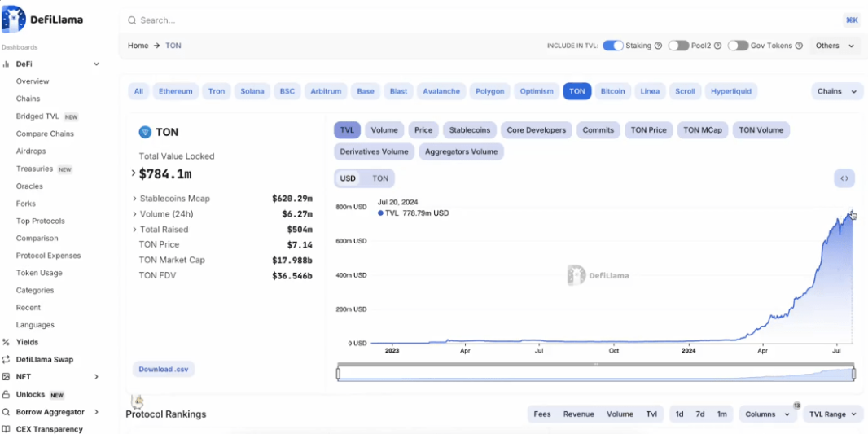Toggle the Stablecoins chart metric
This screenshot has width=868, height=434.
pos(470,130)
